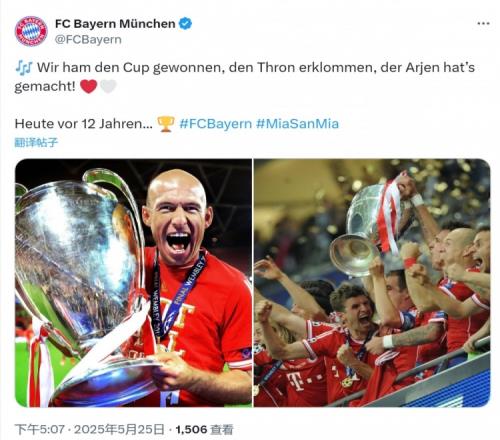The image size is (500, 440).
Task: Click the tweet text starting 'Wir ham den Cup'
Action: click(x=245, y=77)
